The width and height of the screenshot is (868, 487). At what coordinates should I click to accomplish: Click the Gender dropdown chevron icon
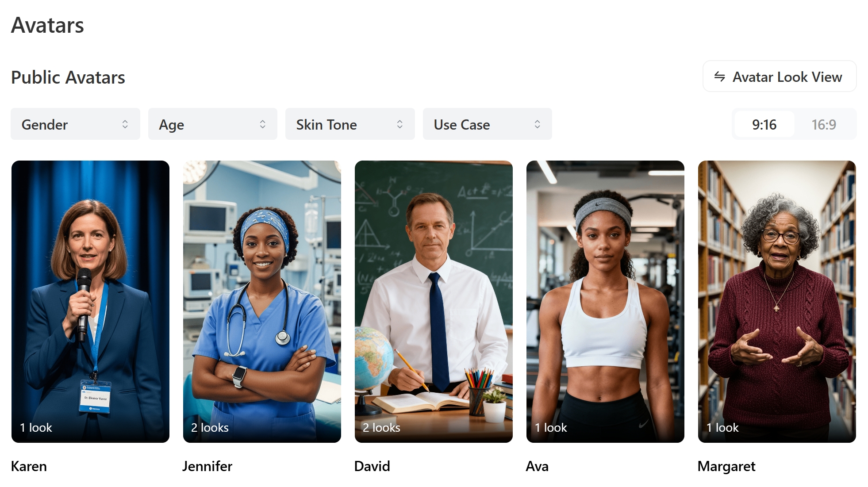pos(125,124)
